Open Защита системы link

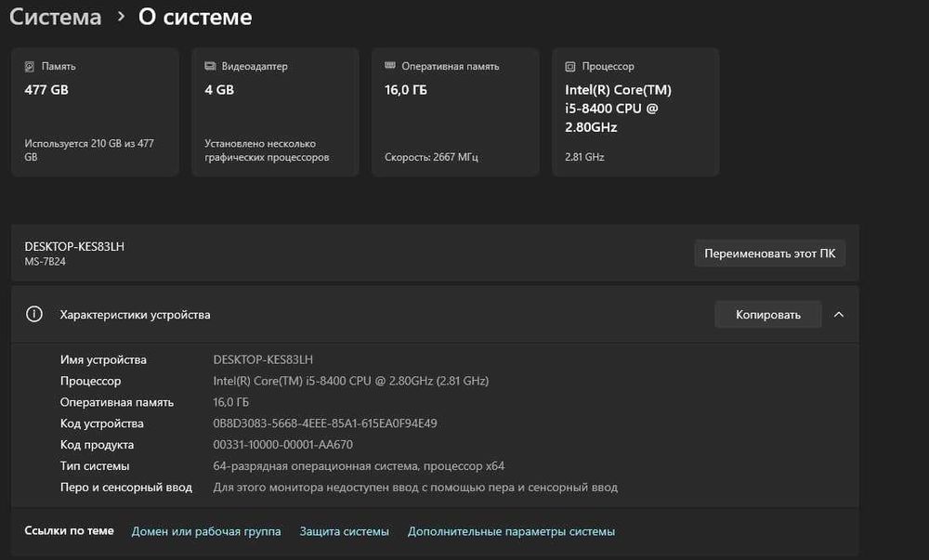345,531
